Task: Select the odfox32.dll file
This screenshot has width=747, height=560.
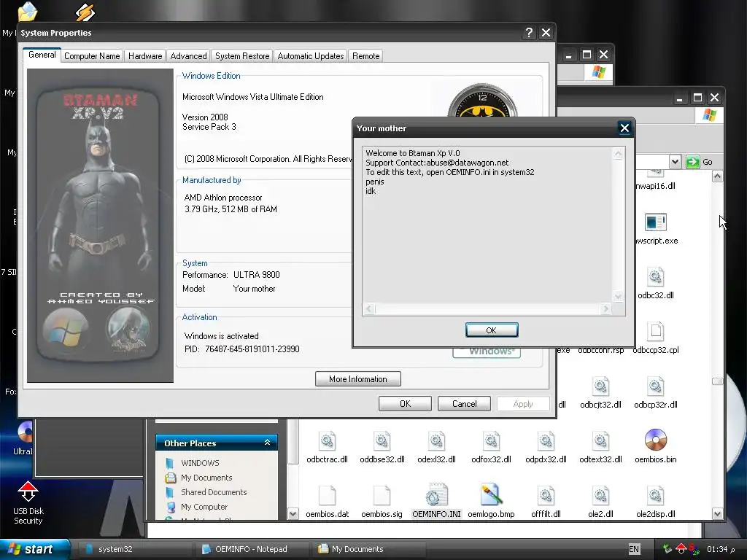Action: point(491,447)
